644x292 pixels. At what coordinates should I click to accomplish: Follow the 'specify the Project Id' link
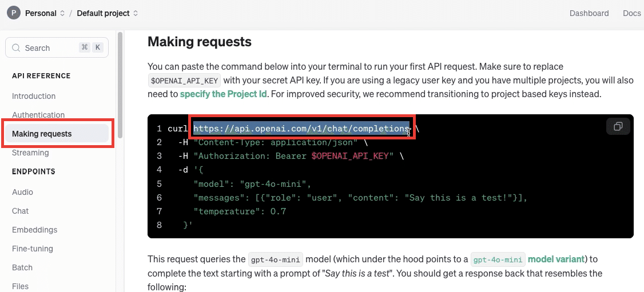click(224, 94)
